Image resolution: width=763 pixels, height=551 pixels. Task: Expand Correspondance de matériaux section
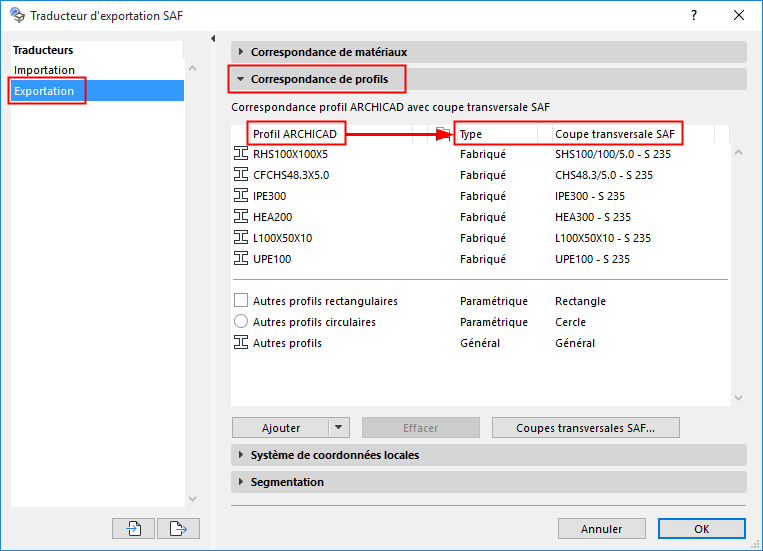(x=241, y=52)
